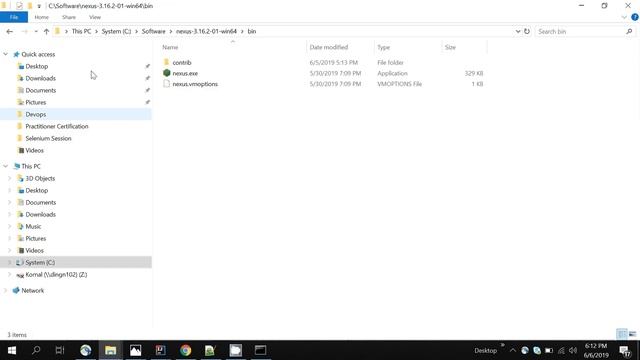
Task: Open the taskbar clock and date
Action: click(596, 351)
